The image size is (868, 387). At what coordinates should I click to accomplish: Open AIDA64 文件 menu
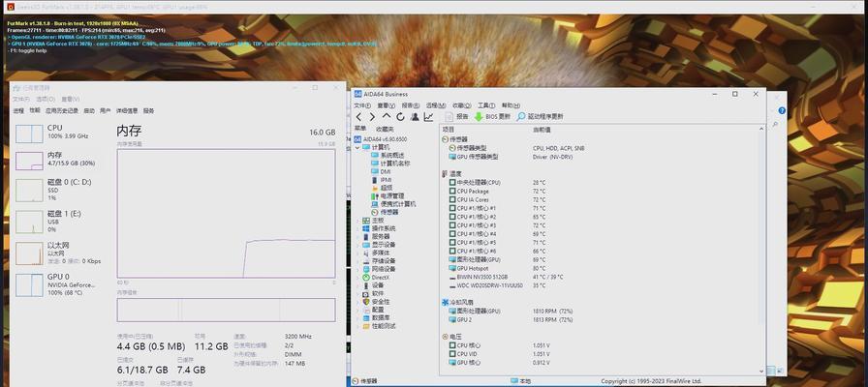(362, 105)
